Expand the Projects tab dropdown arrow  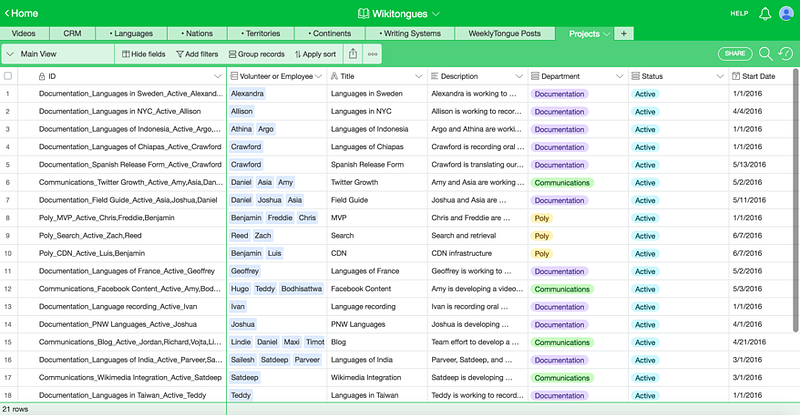coord(606,34)
